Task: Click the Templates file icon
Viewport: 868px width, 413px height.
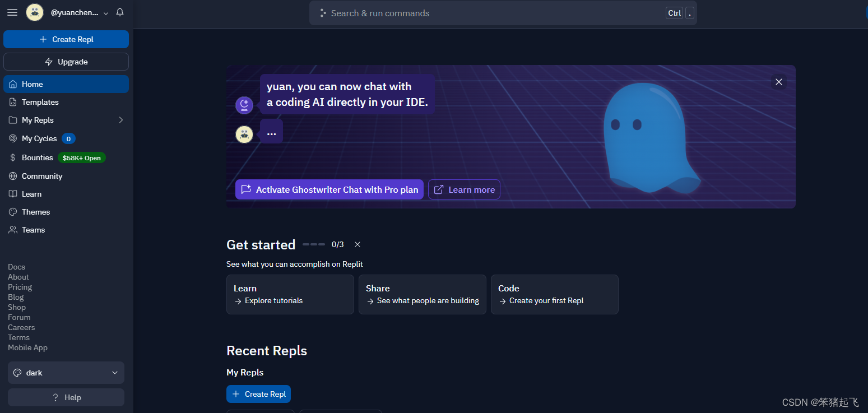Action: (x=13, y=102)
